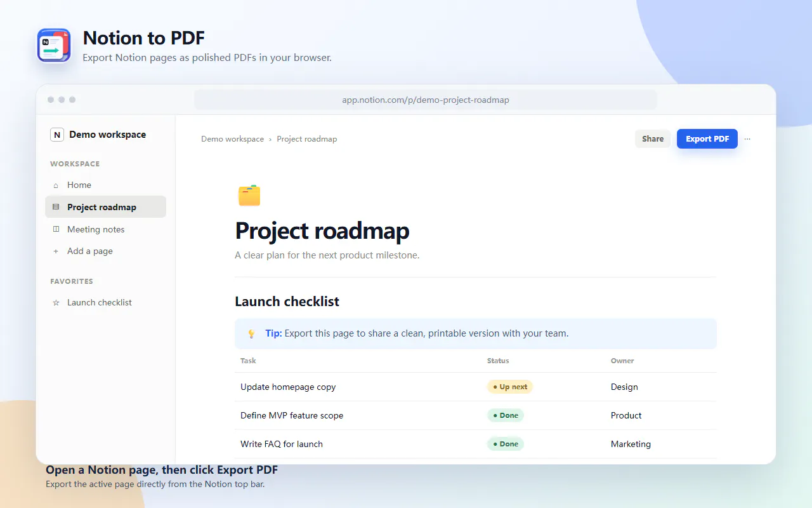The width and height of the screenshot is (812, 508).
Task: Open Launch checklist favorite
Action: click(105, 302)
